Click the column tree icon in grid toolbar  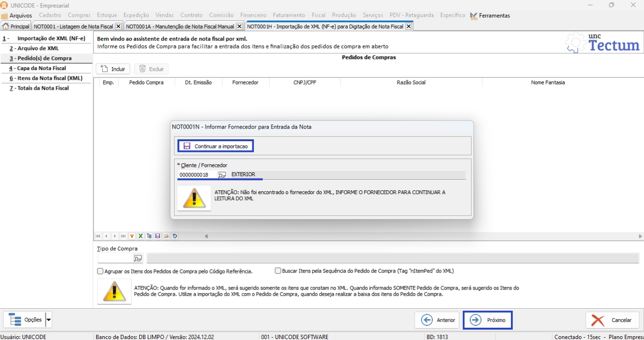[149, 236]
